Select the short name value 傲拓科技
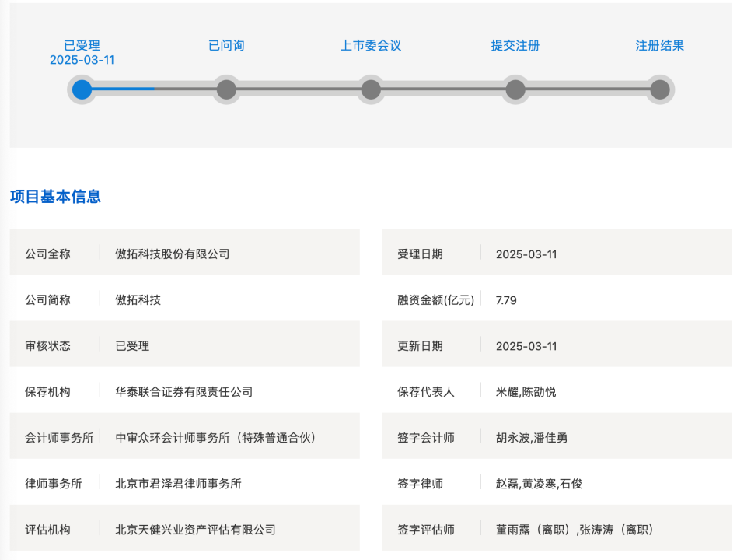Image resolution: width=744 pixels, height=560 pixels. pos(138,300)
